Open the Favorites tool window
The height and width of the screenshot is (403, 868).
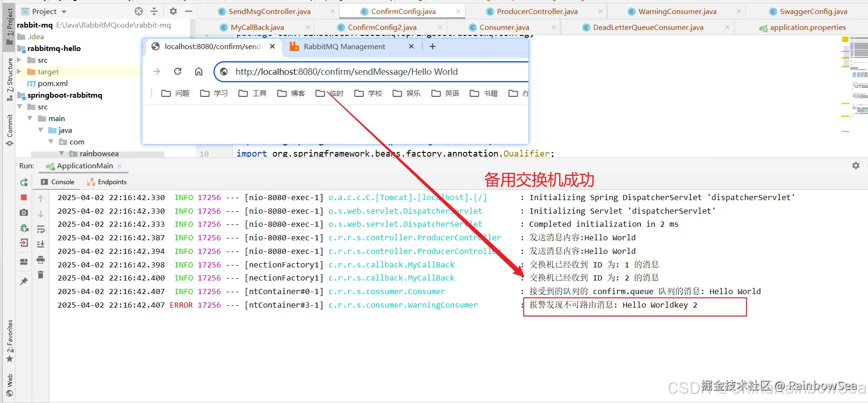9,341
